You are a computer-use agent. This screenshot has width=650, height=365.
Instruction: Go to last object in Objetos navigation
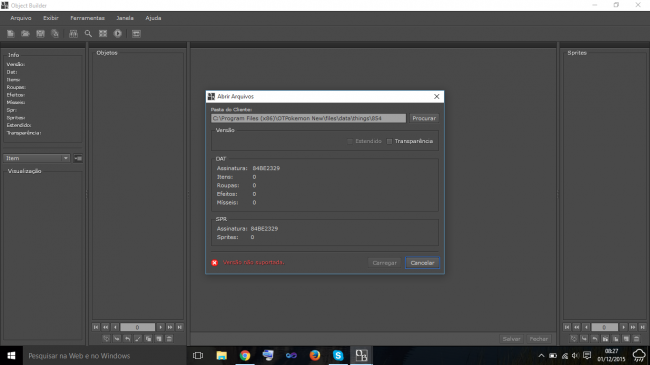[179, 327]
